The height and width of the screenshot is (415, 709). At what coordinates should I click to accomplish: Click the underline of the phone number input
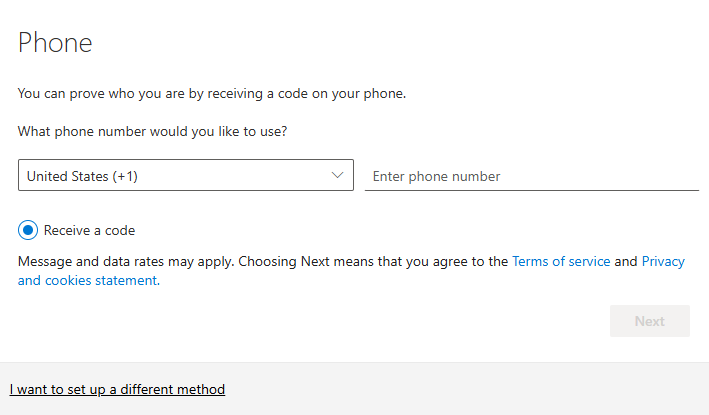tap(532, 190)
